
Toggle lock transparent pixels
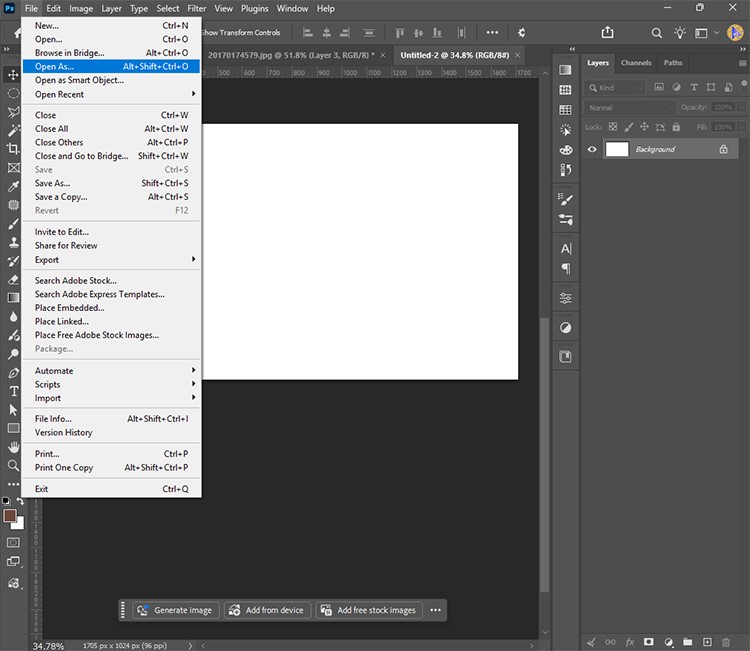tap(613, 127)
